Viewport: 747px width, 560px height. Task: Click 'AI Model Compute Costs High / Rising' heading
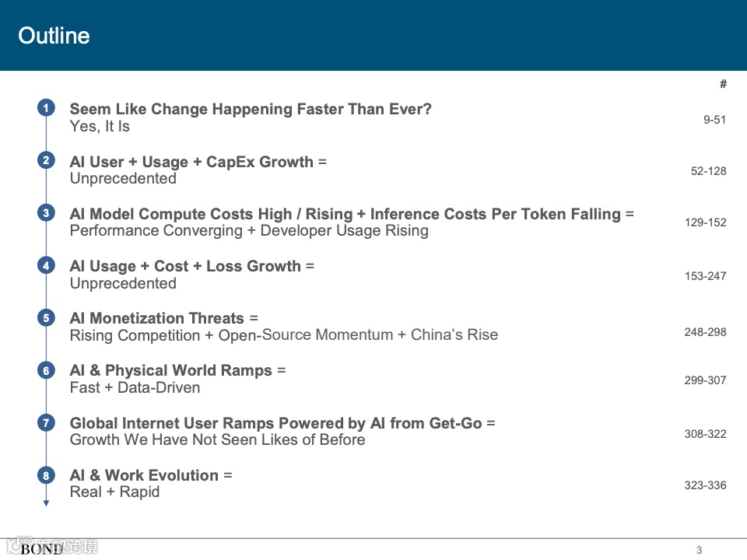(x=211, y=214)
